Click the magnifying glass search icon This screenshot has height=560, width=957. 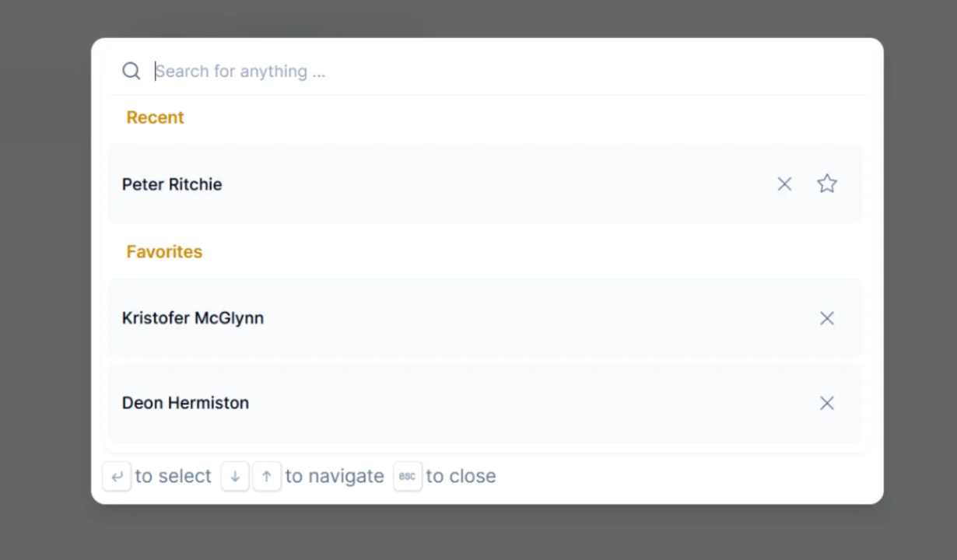click(131, 71)
